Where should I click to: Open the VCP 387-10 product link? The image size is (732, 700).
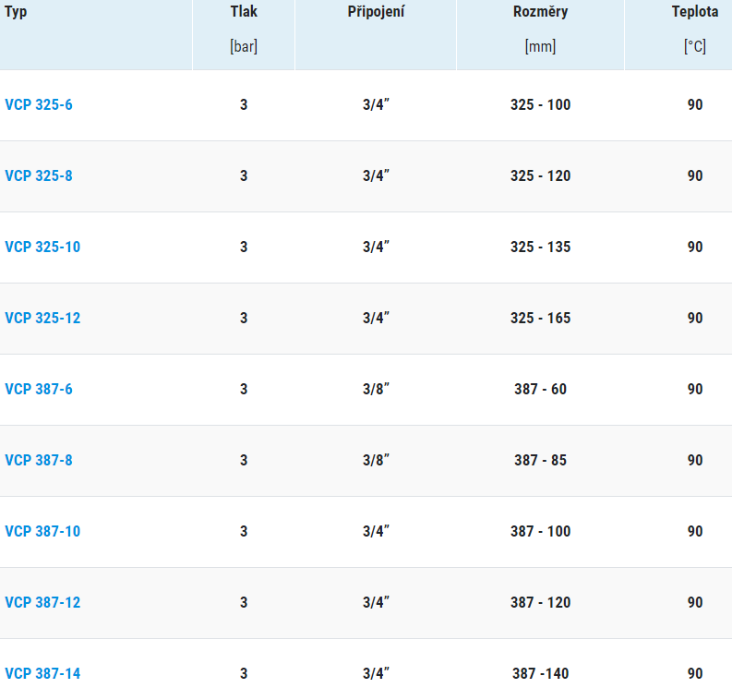42,531
